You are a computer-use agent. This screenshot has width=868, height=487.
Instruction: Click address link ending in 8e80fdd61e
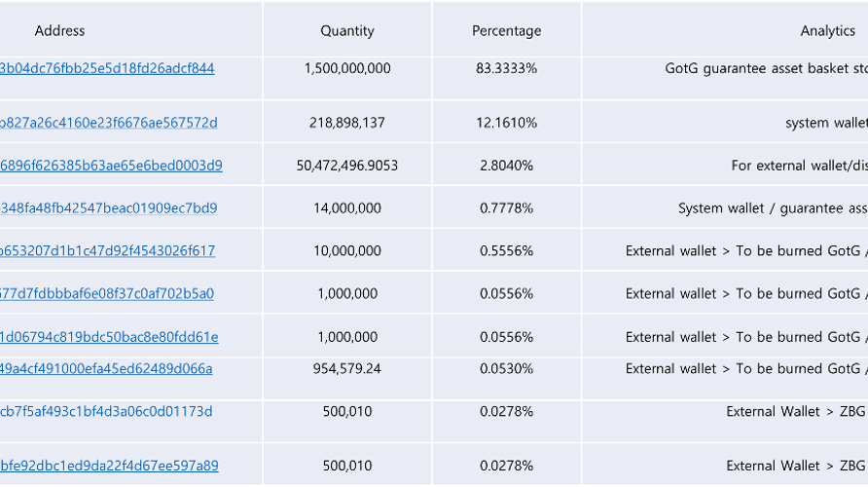tap(109, 337)
